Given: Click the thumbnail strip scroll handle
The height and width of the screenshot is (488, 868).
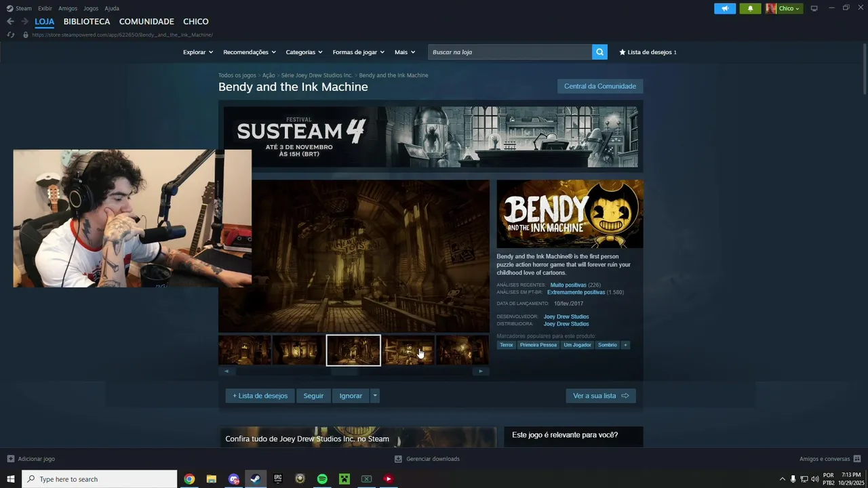Looking at the screenshot, I should tap(344, 371).
